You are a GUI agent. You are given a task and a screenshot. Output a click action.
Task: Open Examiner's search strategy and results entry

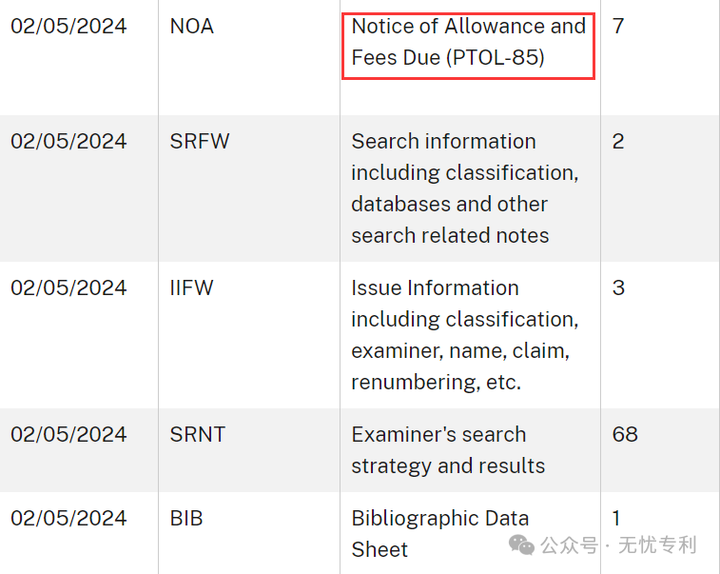point(448,450)
